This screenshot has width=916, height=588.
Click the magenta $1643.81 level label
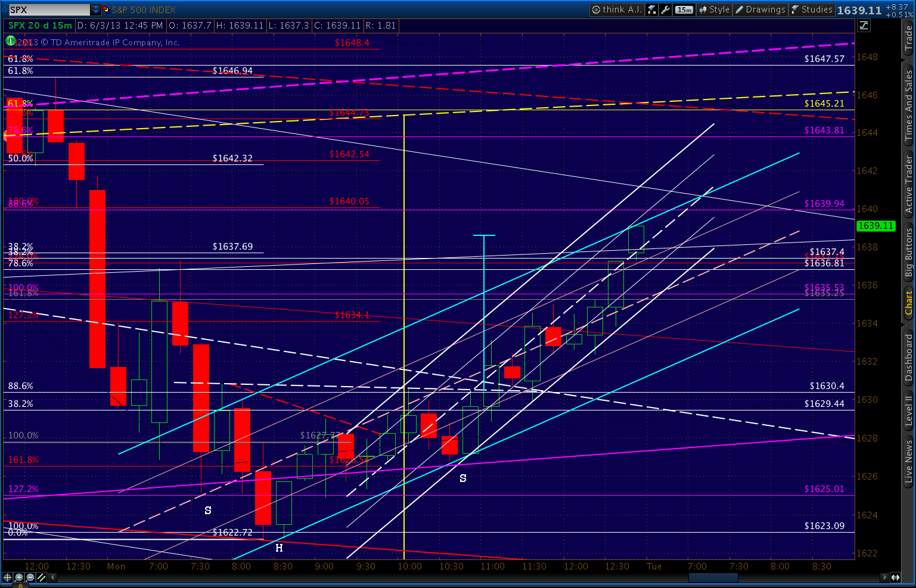(824, 130)
